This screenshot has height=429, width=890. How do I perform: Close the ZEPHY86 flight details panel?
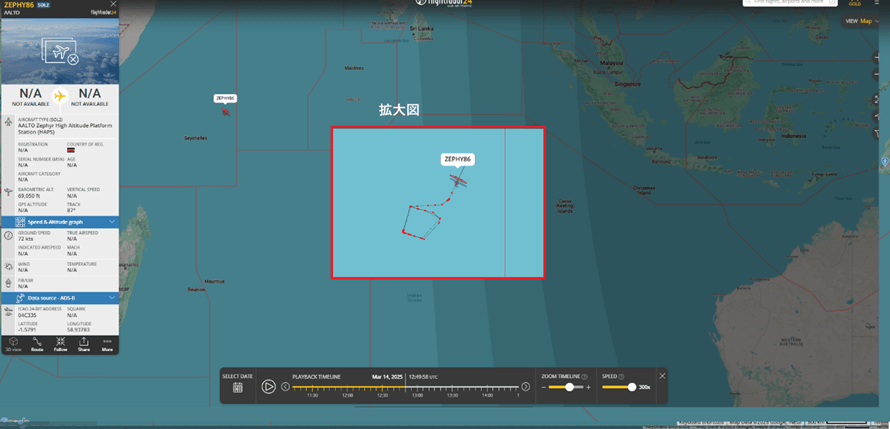(113, 4)
